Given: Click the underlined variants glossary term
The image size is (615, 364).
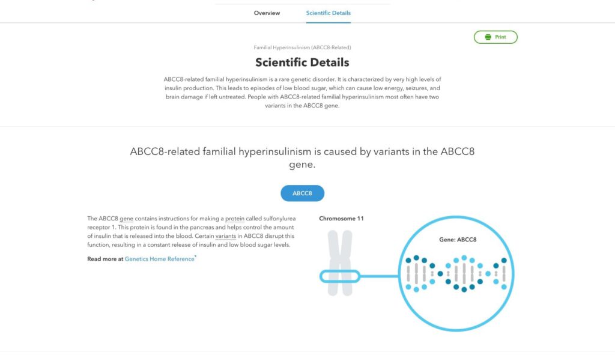Looking at the screenshot, I should 226,236.
